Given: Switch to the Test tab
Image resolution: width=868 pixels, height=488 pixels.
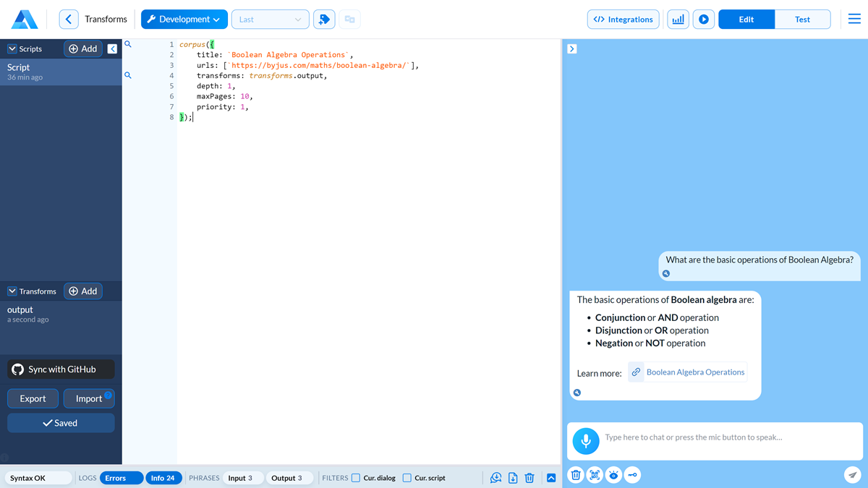Looking at the screenshot, I should [803, 19].
